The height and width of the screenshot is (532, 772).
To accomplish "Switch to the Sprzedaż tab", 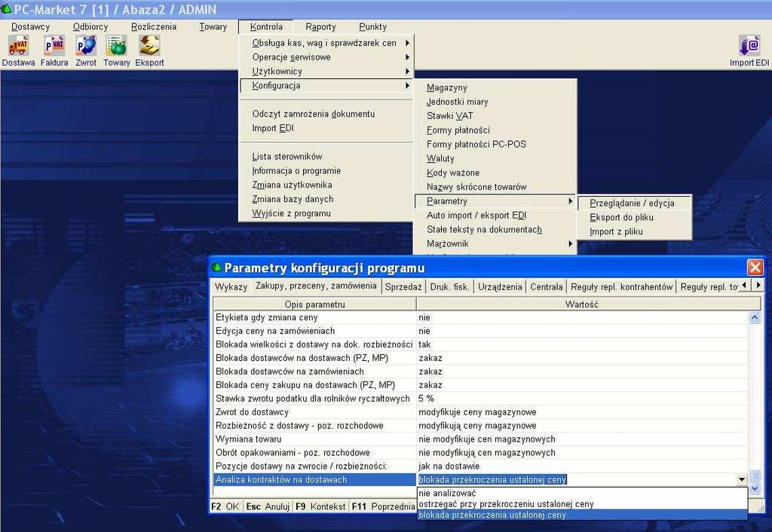I will (403, 287).
